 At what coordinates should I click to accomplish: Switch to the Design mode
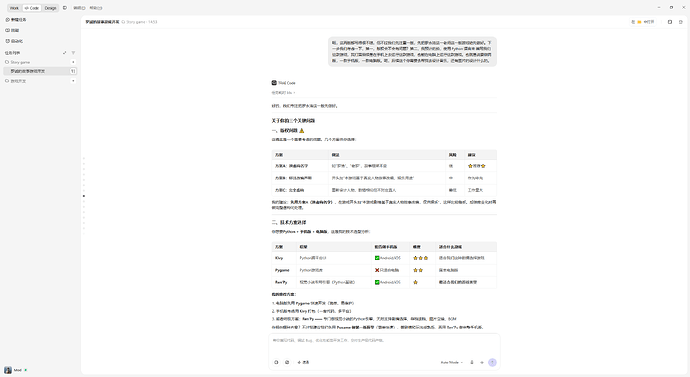click(51, 8)
